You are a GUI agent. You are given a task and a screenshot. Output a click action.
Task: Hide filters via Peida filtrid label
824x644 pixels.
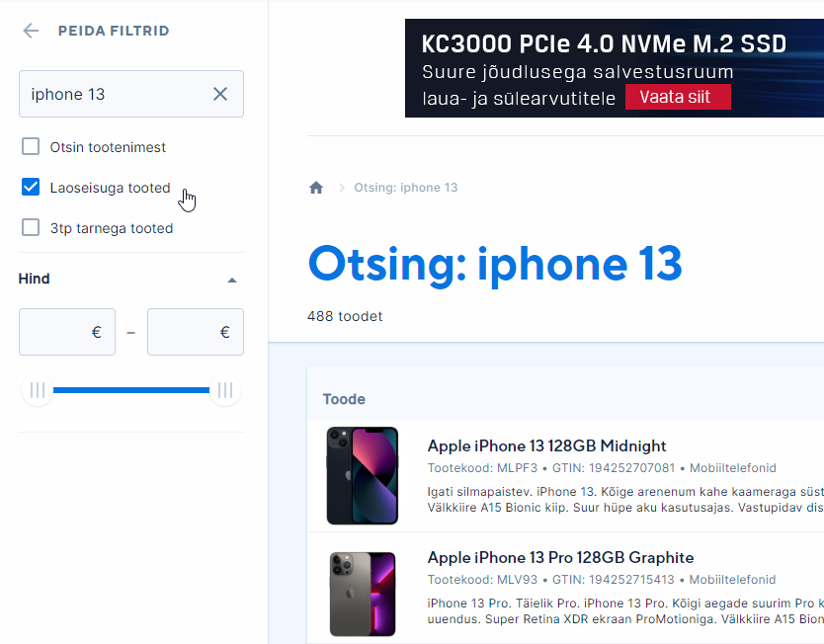coord(114,31)
